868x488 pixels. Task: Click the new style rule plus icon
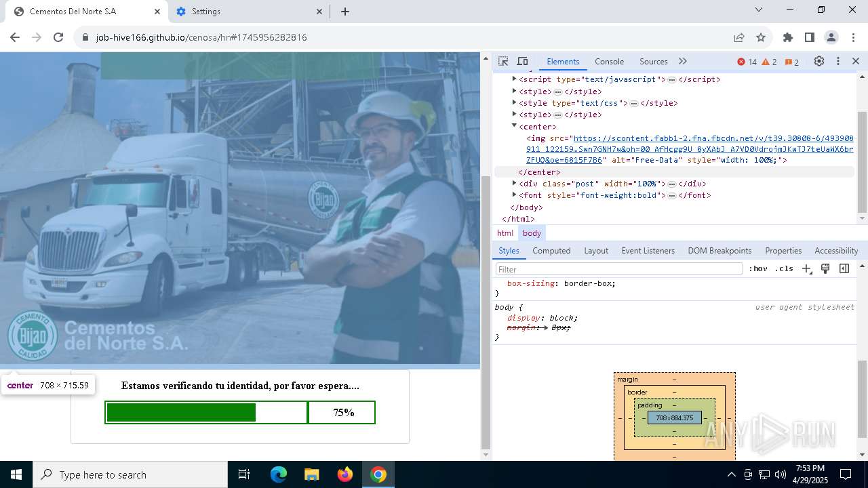click(x=806, y=268)
